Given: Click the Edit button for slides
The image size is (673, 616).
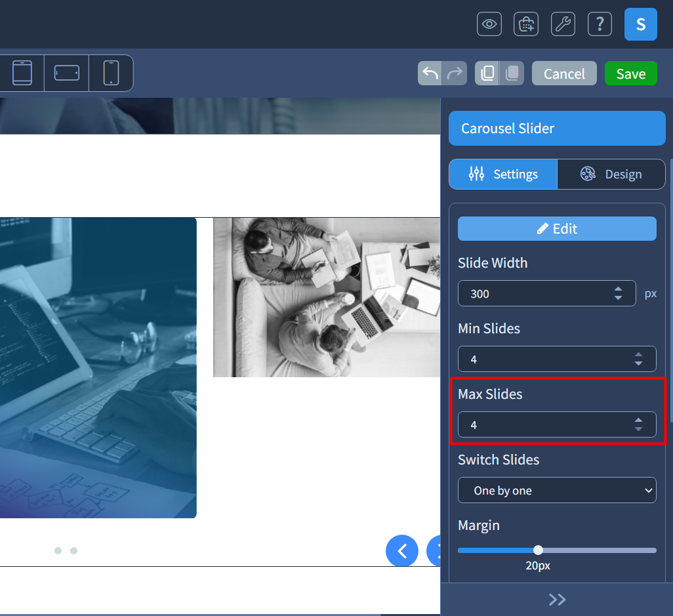Looking at the screenshot, I should coord(557,229).
